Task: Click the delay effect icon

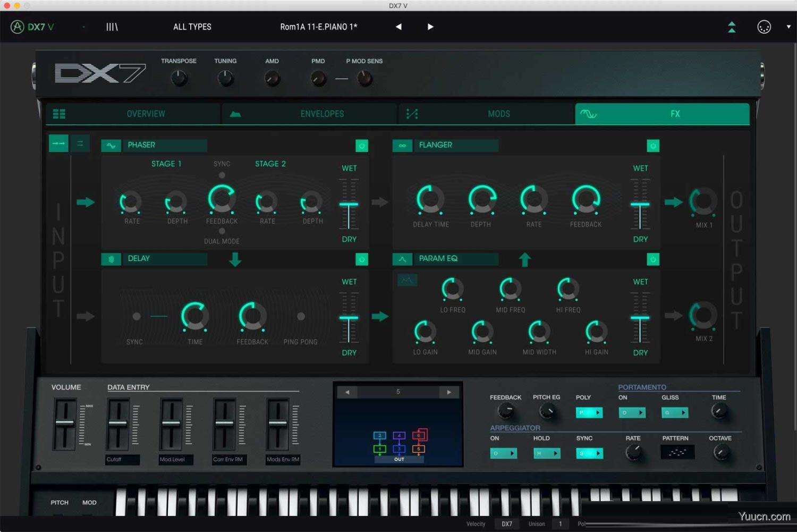Action: click(111, 259)
